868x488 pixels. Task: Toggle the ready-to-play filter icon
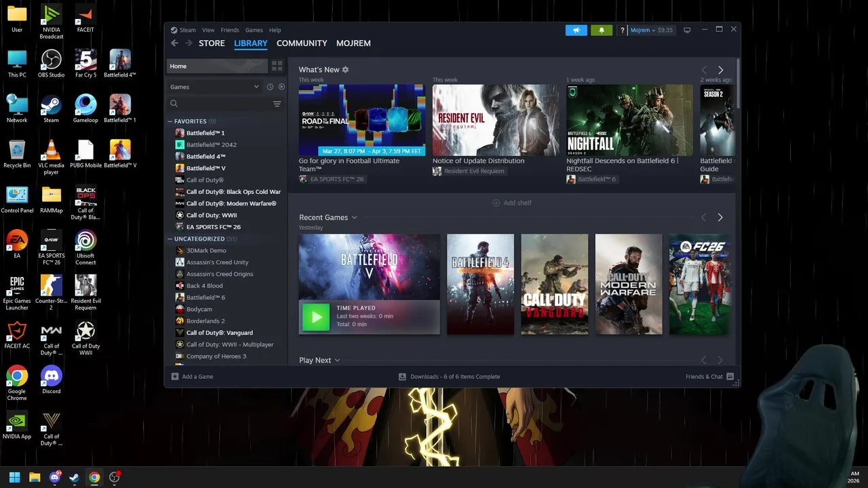click(281, 87)
